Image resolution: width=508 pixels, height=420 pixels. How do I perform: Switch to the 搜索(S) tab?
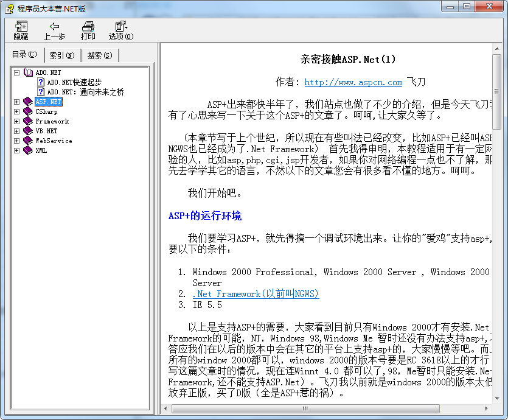coord(99,55)
